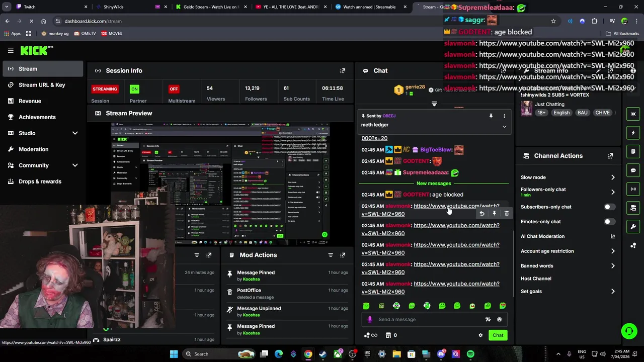
Task: Open Banned words settings arrow
Action: pos(613,266)
